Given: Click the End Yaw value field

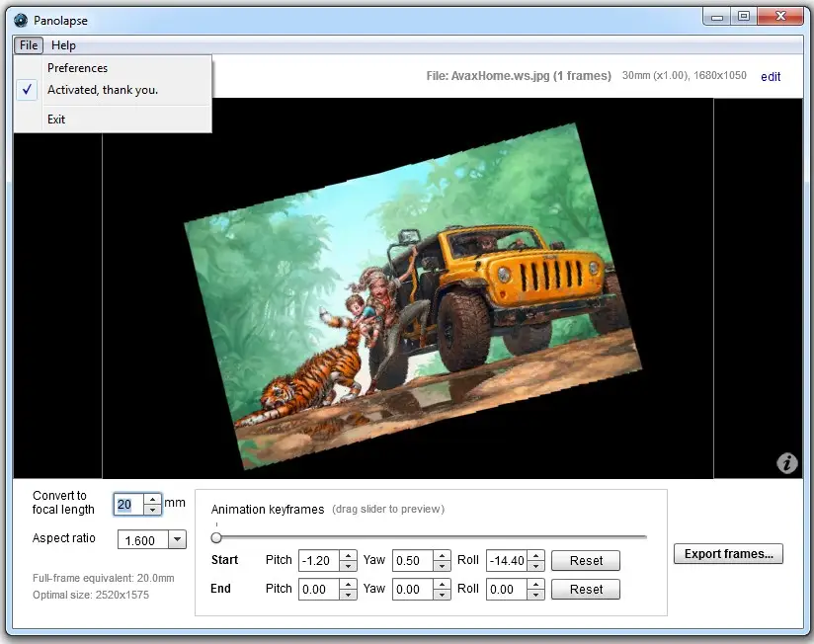Looking at the screenshot, I should click(x=413, y=589).
